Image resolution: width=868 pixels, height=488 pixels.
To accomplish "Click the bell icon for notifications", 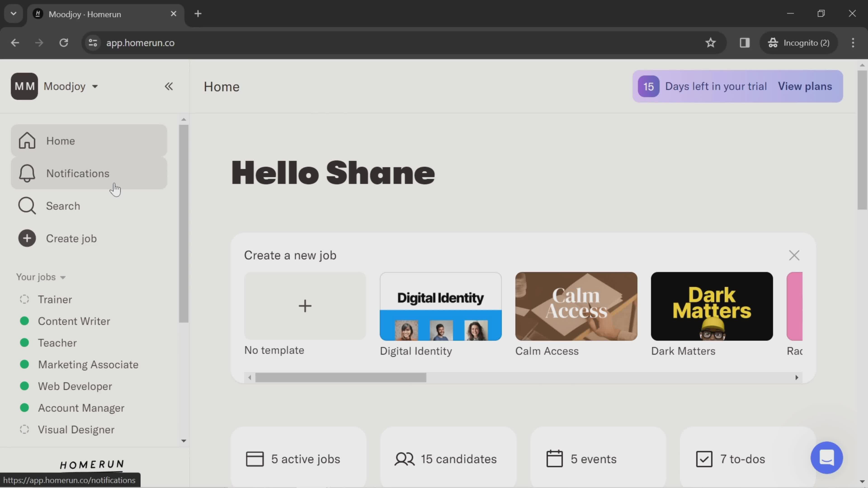I will [27, 174].
